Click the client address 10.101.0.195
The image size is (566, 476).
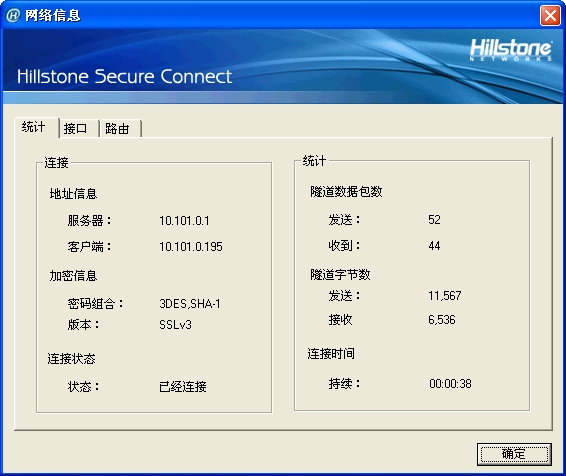(191, 246)
